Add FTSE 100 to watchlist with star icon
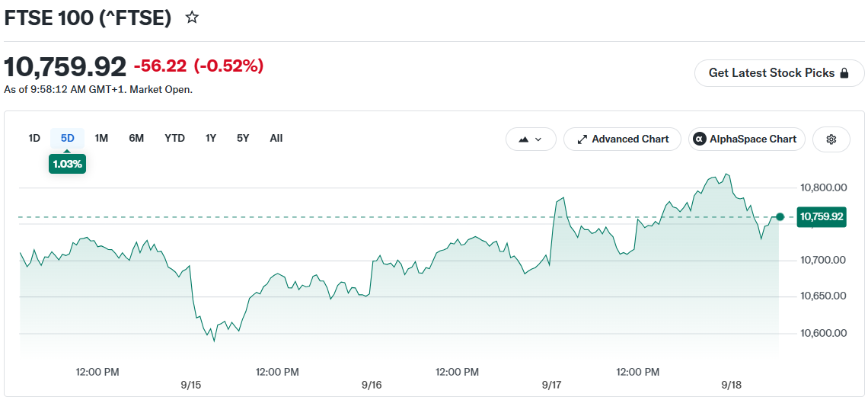 192,18
